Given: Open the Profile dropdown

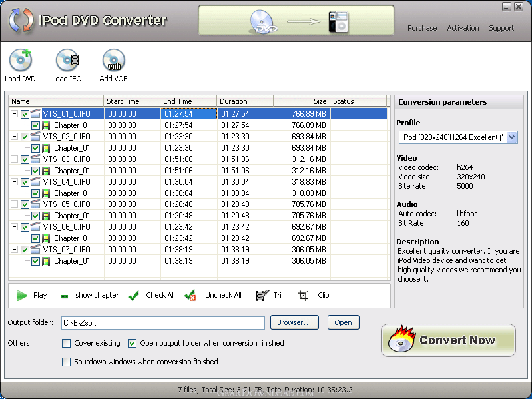Looking at the screenshot, I should point(511,137).
